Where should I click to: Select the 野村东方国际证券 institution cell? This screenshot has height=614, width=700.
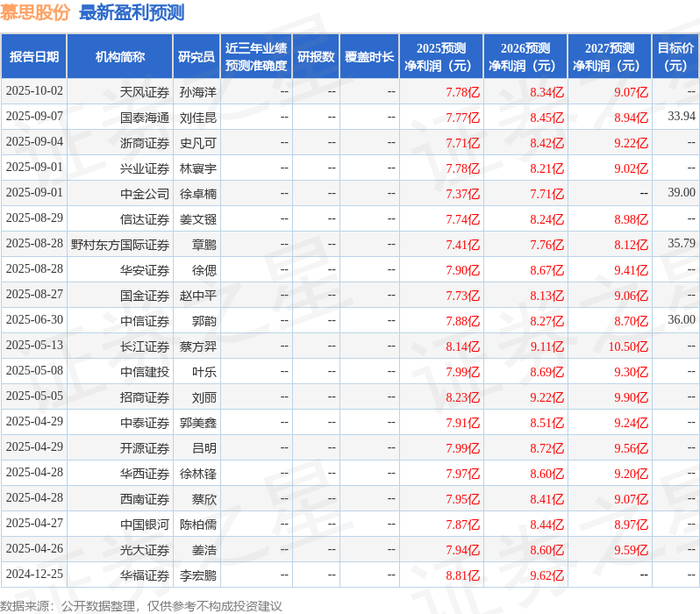[120, 245]
